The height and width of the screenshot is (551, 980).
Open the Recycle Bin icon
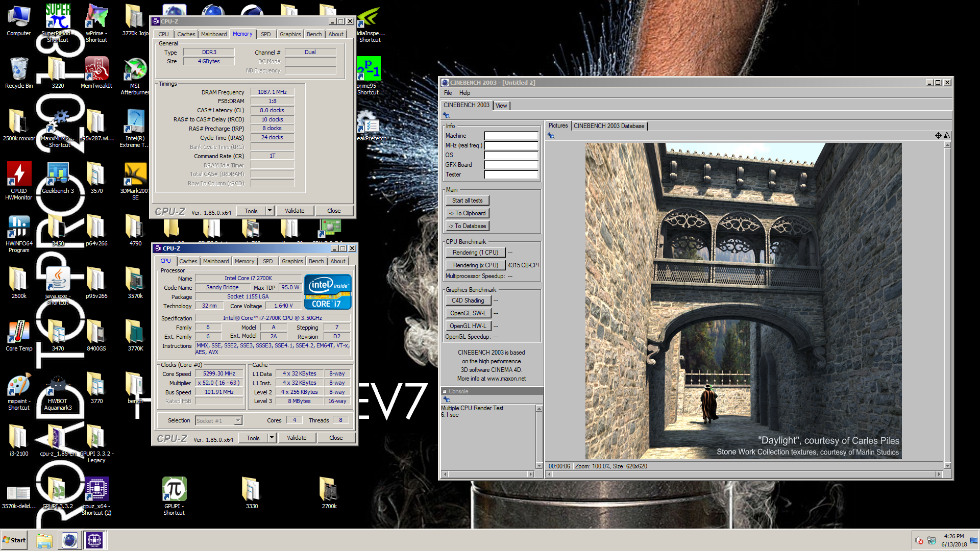point(19,73)
